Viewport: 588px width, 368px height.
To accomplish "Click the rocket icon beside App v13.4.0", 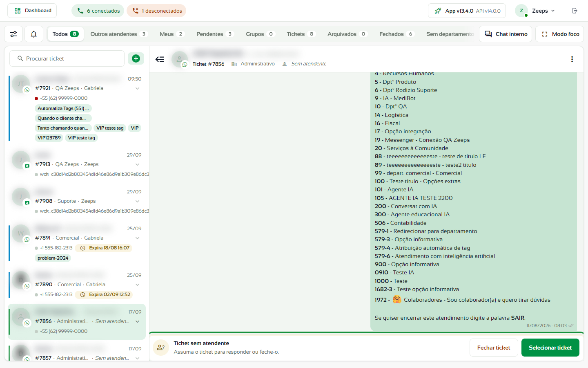I will coord(438,11).
